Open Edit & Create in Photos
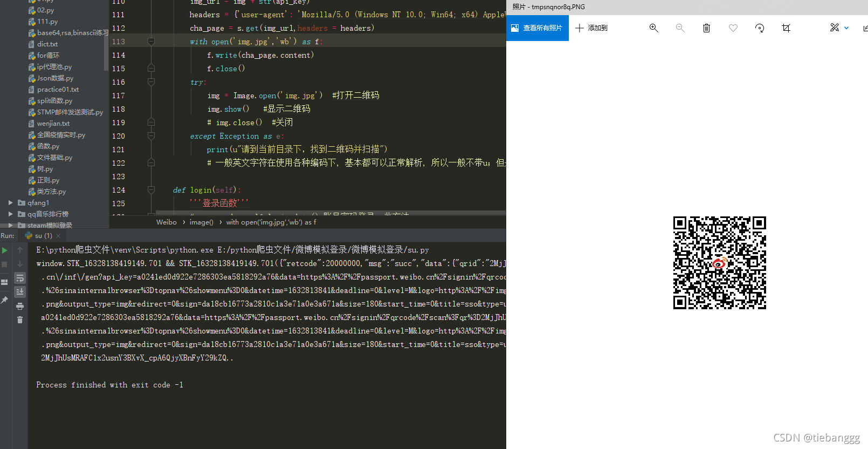Image resolution: width=868 pixels, height=449 pixels. [x=835, y=28]
